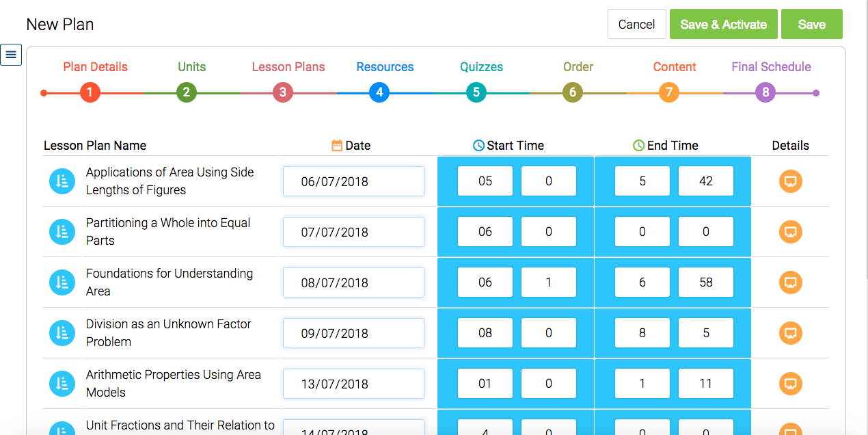Edit start hour field showing 08
This screenshot has width=868, height=435.
[485, 333]
